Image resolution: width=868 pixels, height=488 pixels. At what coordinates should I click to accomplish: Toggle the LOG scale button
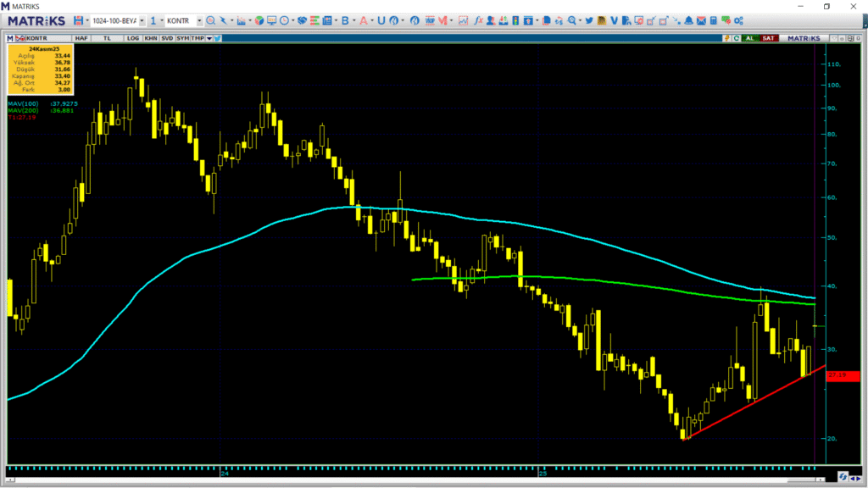(133, 38)
